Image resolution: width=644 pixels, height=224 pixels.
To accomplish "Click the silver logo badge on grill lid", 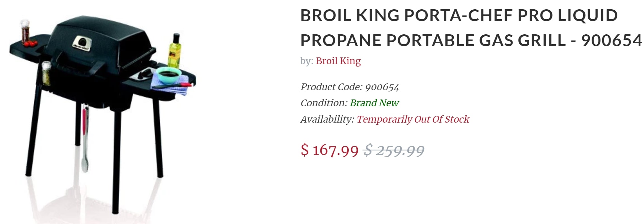I will click(x=82, y=43).
